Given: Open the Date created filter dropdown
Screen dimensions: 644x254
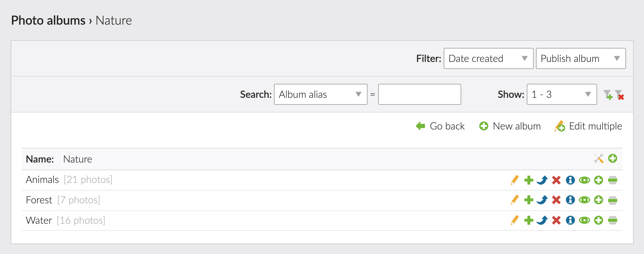Looking at the screenshot, I should 488,58.
